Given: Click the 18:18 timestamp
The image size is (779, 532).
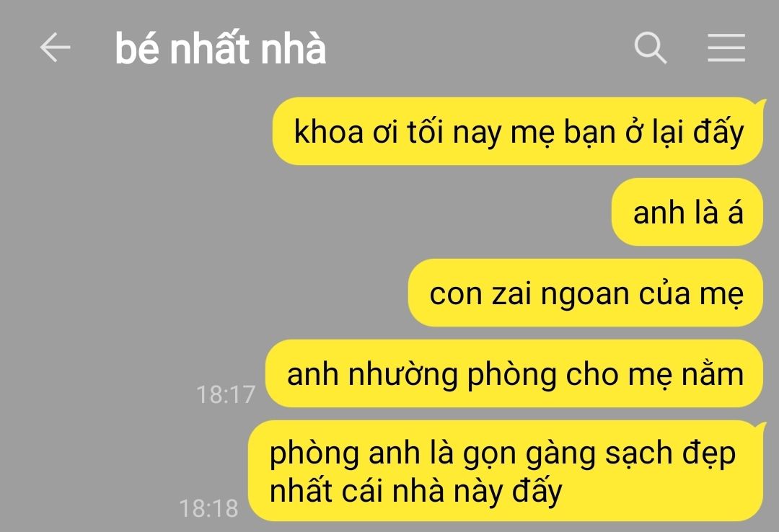Looking at the screenshot, I should (208, 509).
